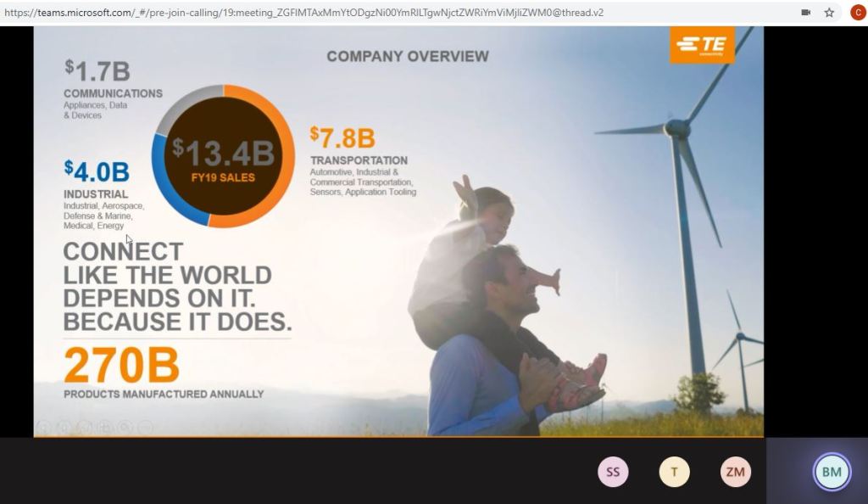Viewport: 868px width, 504px height.
Task: Open the see-all-slides grid control
Action: (104, 428)
